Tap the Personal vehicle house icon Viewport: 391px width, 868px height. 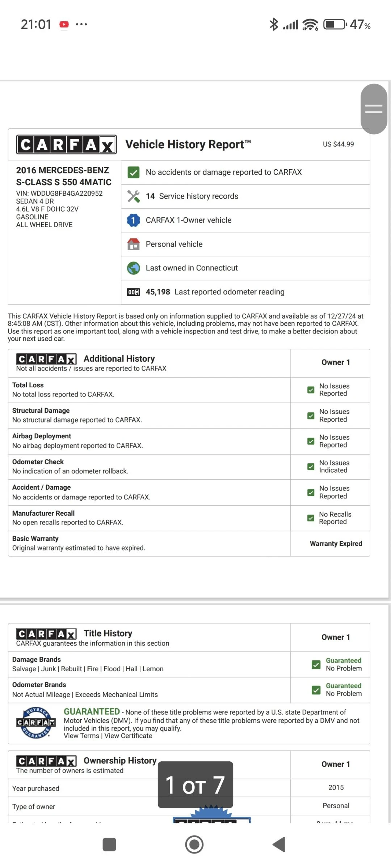133,244
